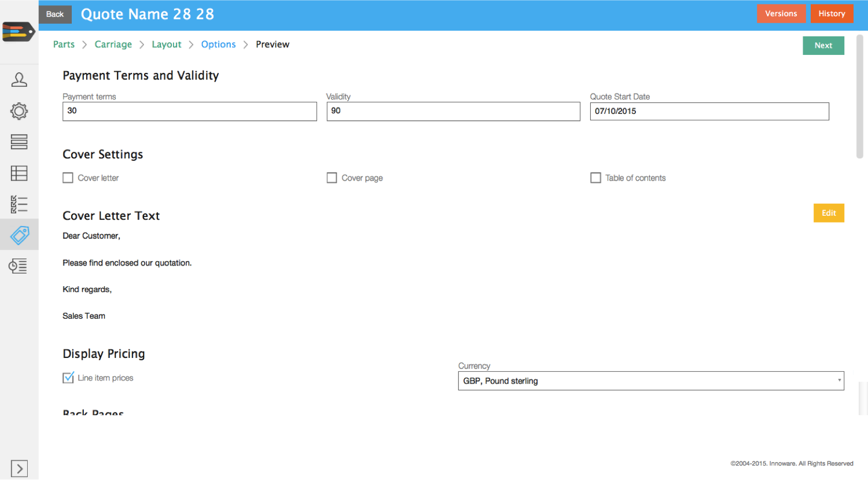
Task: Enable the Table of contents checkbox
Action: (x=595, y=178)
